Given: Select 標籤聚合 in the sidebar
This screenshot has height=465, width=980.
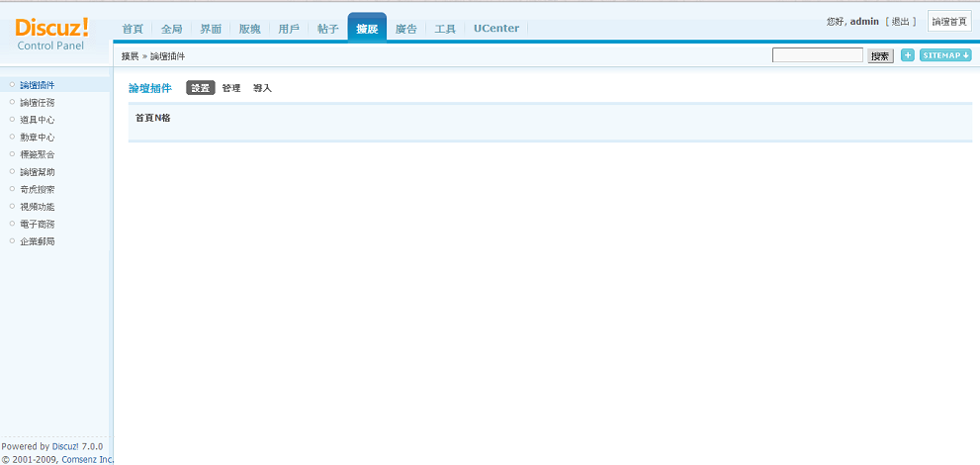Looking at the screenshot, I should (x=38, y=154).
